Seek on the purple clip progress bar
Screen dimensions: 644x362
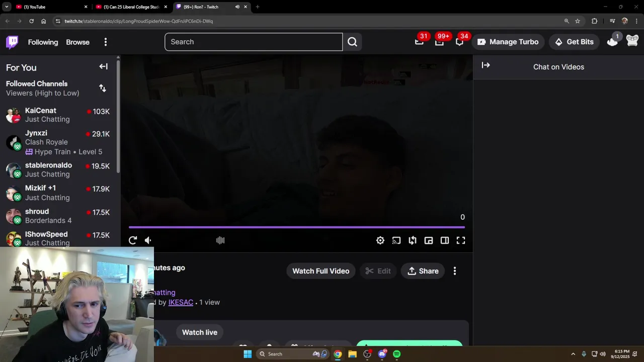[296, 227]
